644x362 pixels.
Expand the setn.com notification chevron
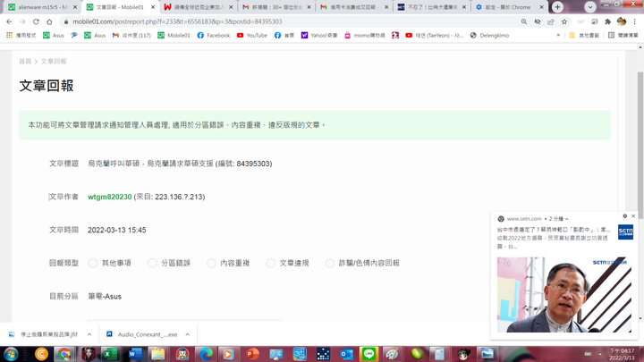point(567,219)
